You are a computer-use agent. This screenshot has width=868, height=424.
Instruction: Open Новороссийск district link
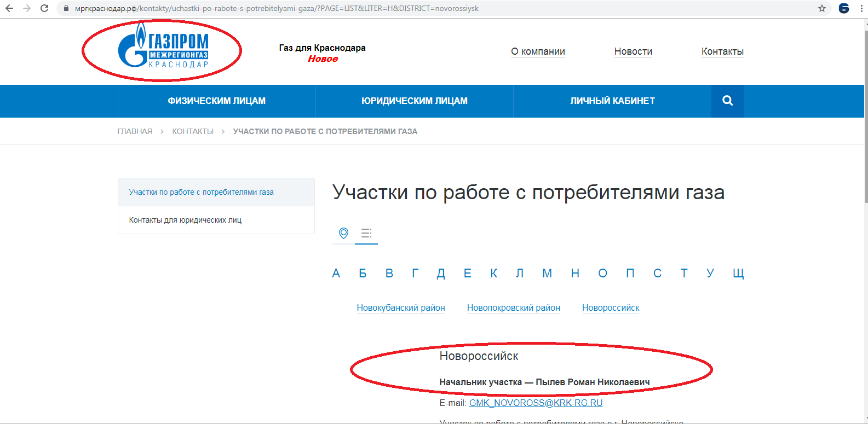pyautogui.click(x=611, y=307)
